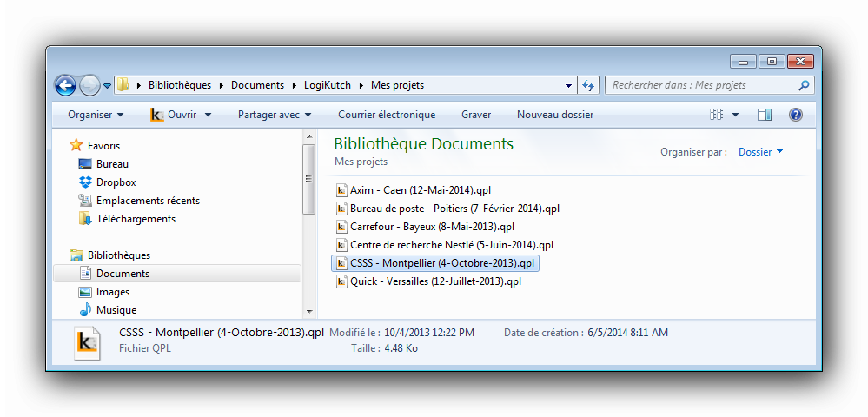Click the change view icon
This screenshot has height=417, width=868.
click(716, 115)
